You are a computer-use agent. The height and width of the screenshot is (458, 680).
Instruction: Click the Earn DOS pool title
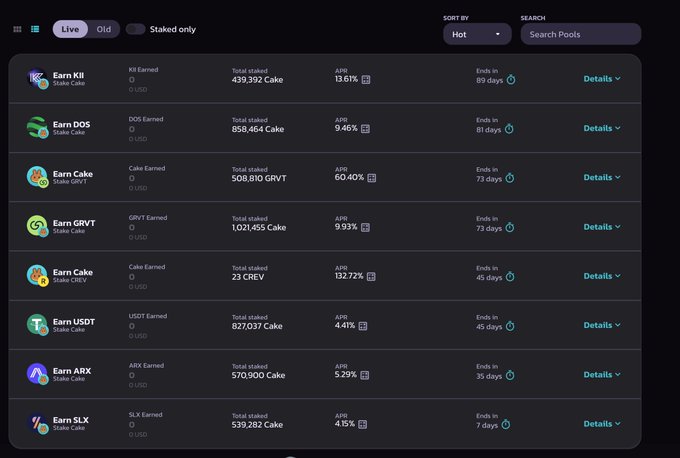click(x=72, y=124)
